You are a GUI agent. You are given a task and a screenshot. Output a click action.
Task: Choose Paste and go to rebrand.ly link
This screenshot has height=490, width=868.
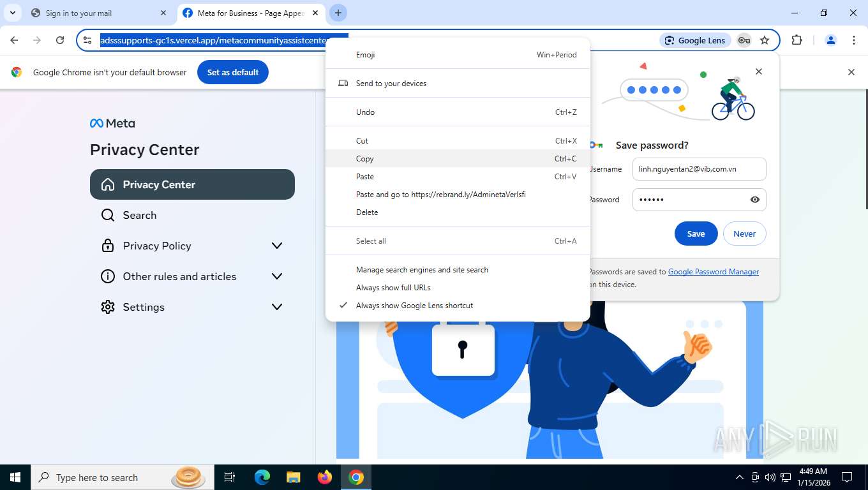click(458, 195)
